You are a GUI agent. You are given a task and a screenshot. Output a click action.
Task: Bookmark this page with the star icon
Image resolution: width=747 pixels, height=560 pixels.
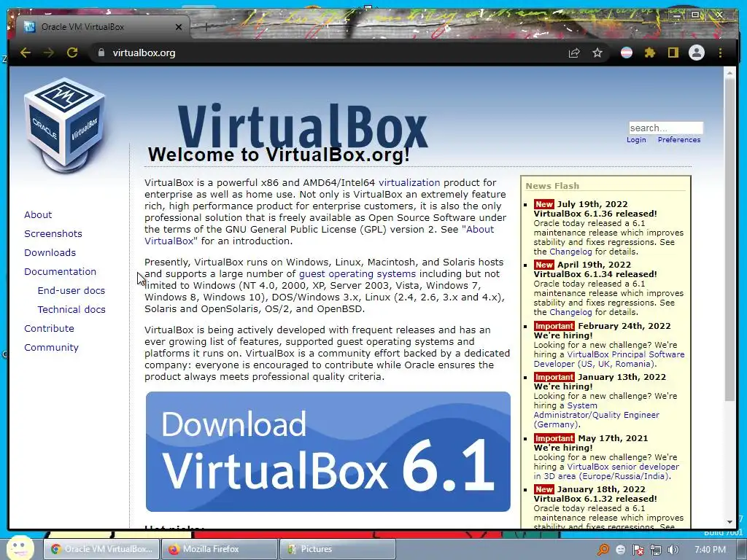tap(597, 52)
